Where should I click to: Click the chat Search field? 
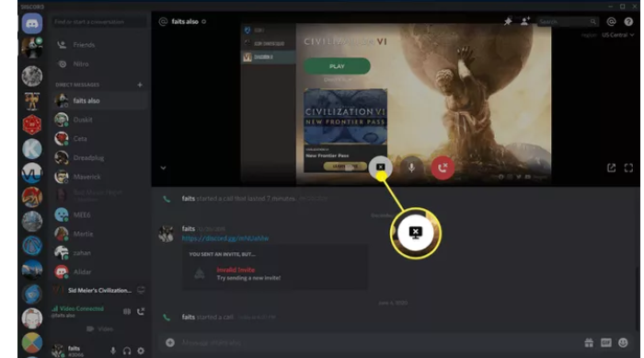coord(568,21)
